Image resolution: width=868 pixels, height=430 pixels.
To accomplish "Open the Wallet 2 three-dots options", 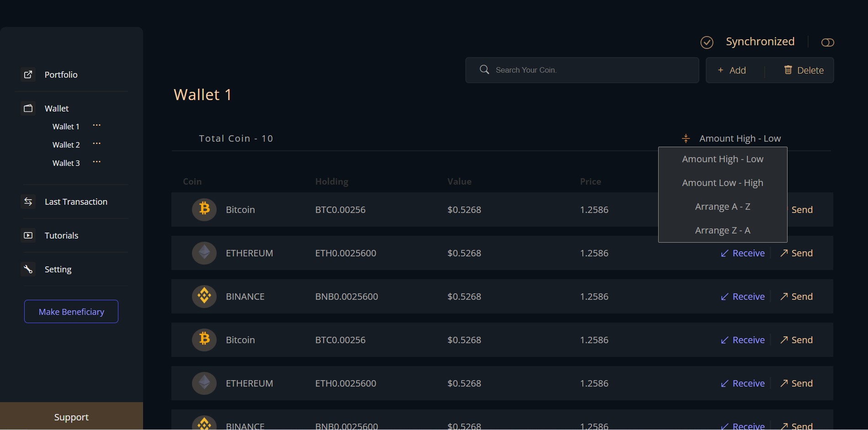I will pos(96,143).
